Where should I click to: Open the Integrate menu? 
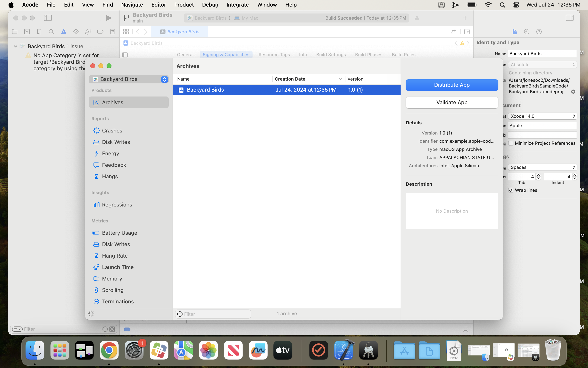tap(237, 5)
